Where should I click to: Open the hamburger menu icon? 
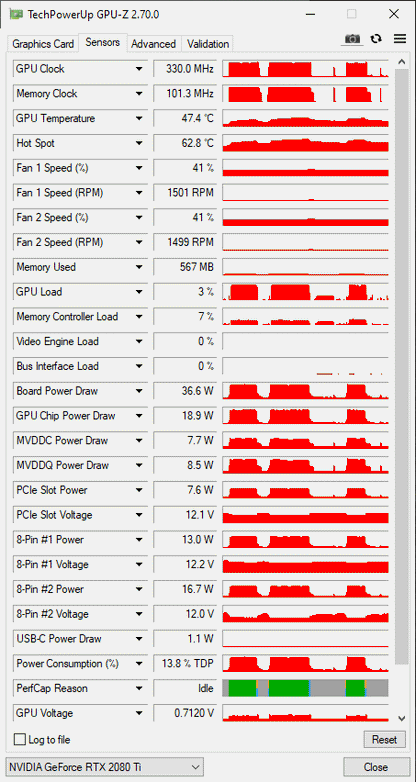click(400, 39)
